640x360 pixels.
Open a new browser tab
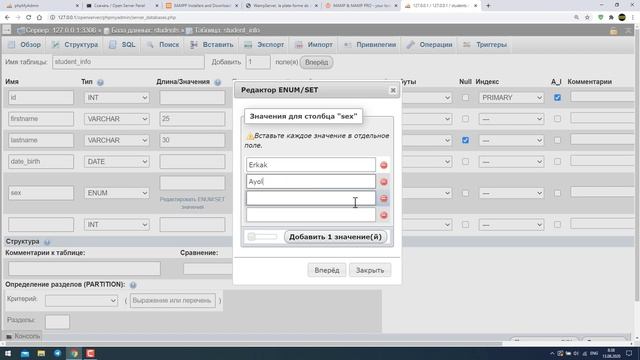[488, 6]
